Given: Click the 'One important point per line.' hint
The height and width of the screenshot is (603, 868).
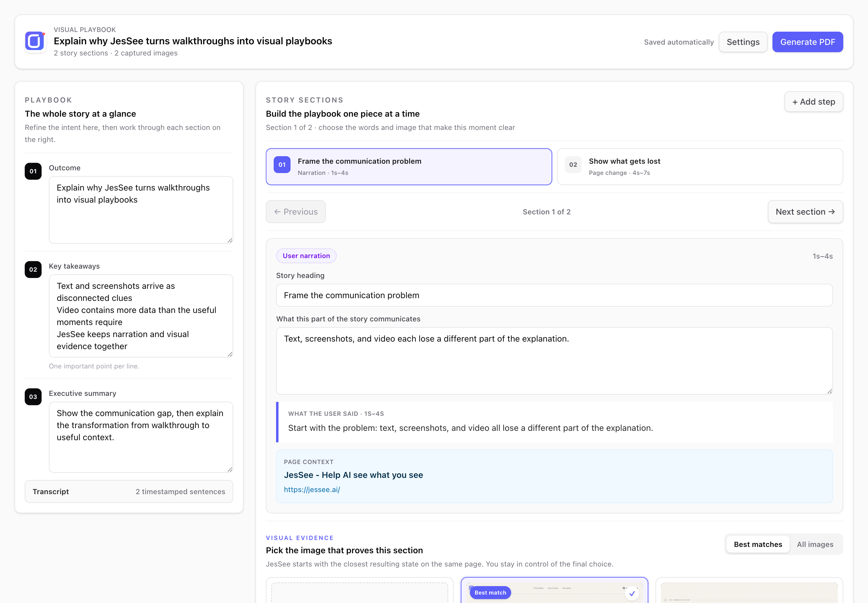Looking at the screenshot, I should click(x=94, y=366).
